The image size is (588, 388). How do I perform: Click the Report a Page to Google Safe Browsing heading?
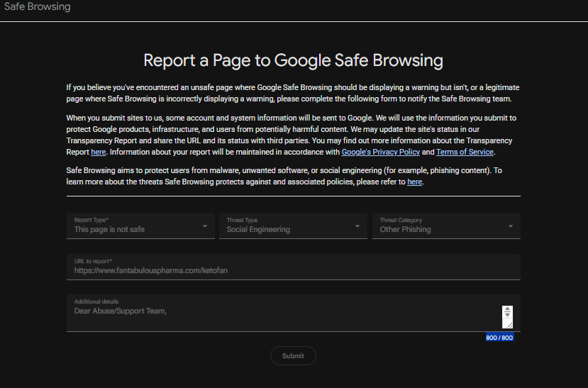pyautogui.click(x=293, y=60)
